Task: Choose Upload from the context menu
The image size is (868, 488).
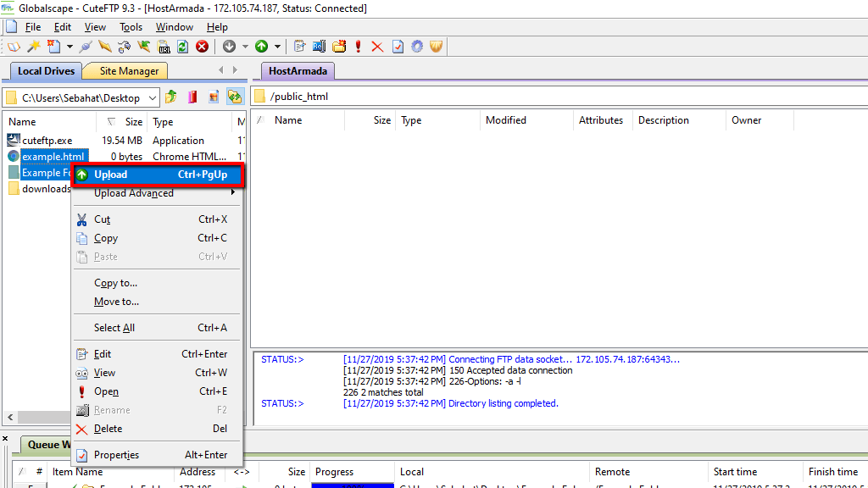Action: pyautogui.click(x=158, y=175)
